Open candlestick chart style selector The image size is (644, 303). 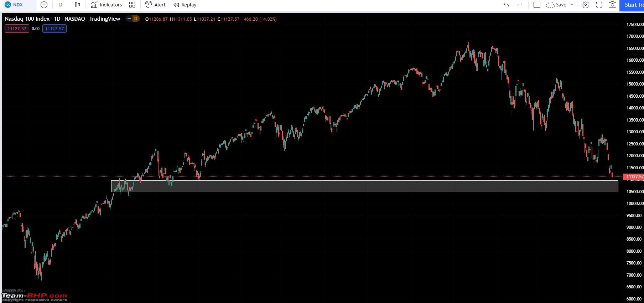click(x=77, y=5)
